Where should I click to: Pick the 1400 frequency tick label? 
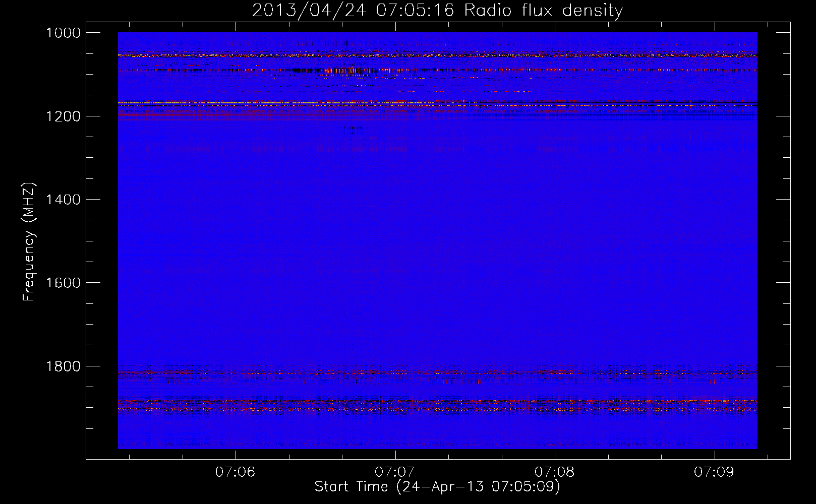coord(63,200)
